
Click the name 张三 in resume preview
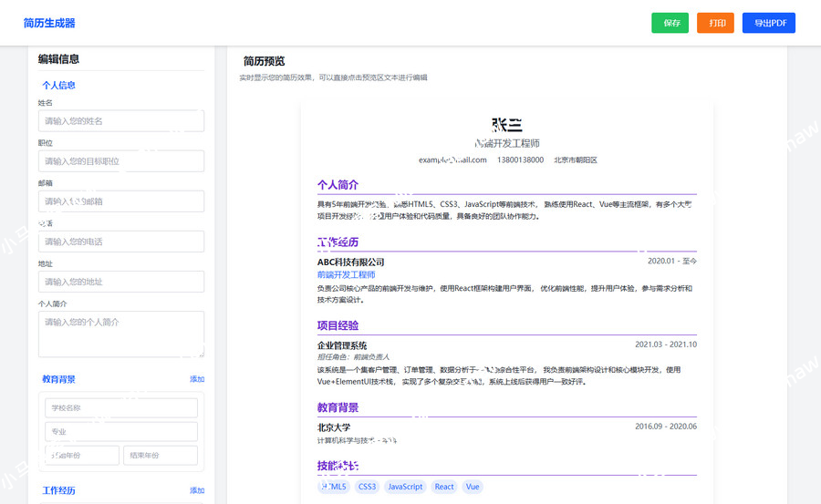[507, 125]
